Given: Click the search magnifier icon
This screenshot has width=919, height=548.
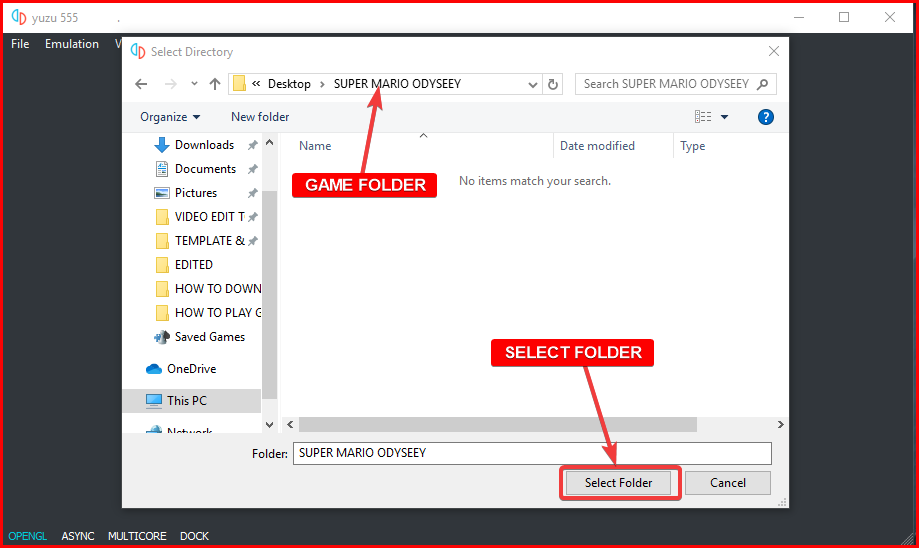Looking at the screenshot, I should (x=763, y=84).
